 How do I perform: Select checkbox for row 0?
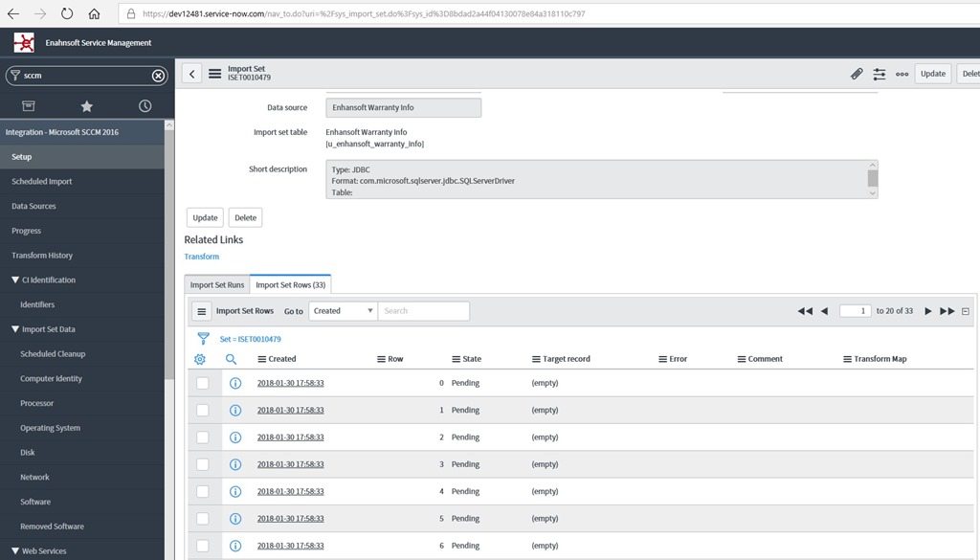click(203, 383)
